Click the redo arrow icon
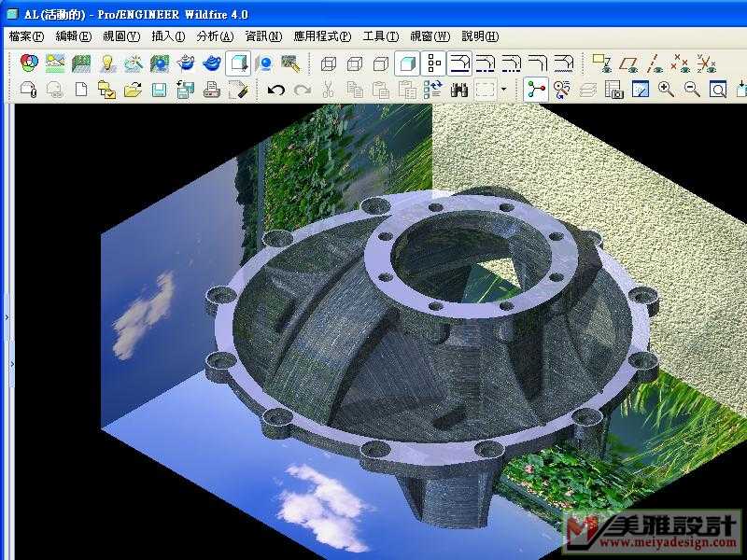Viewport: 747px width, 560px height. click(x=303, y=90)
